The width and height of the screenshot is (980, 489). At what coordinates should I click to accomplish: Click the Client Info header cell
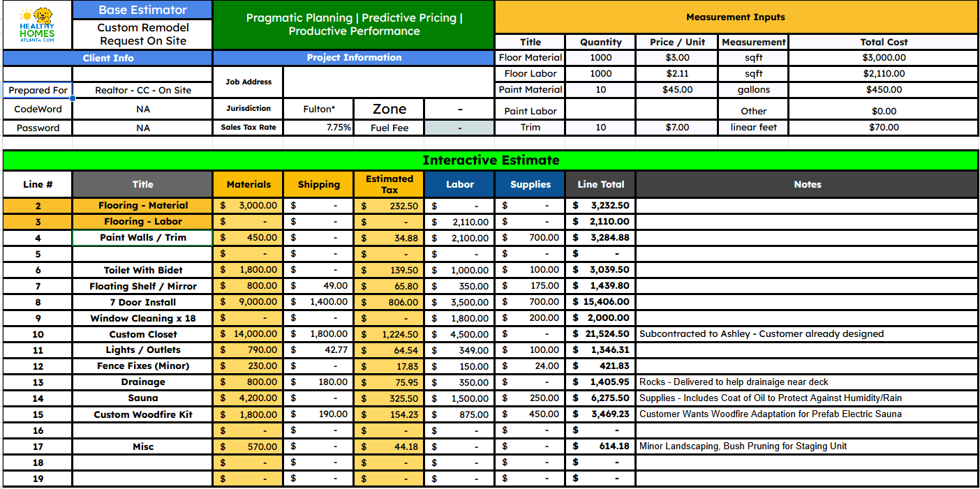pyautogui.click(x=108, y=58)
